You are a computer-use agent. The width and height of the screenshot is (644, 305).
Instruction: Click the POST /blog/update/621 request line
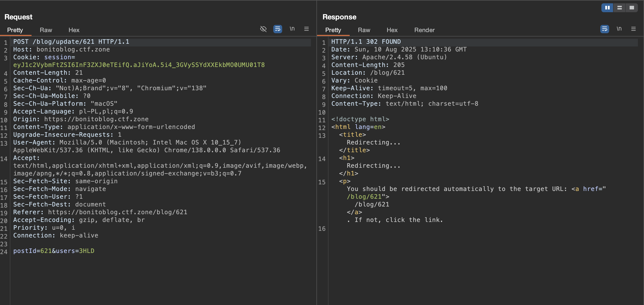pos(71,42)
